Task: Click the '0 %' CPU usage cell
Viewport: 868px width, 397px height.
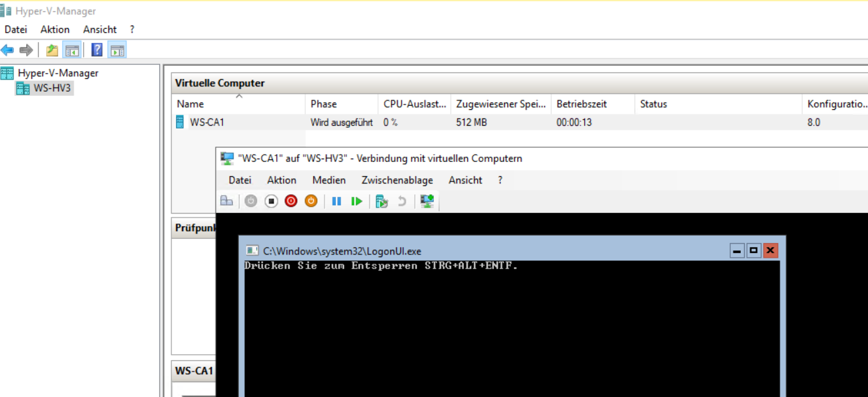Action: 391,123
